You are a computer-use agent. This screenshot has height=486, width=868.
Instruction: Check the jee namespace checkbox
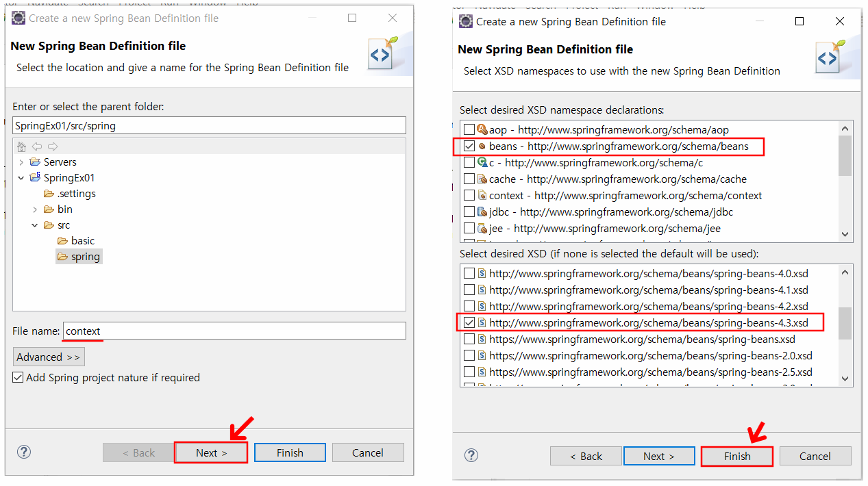469,229
